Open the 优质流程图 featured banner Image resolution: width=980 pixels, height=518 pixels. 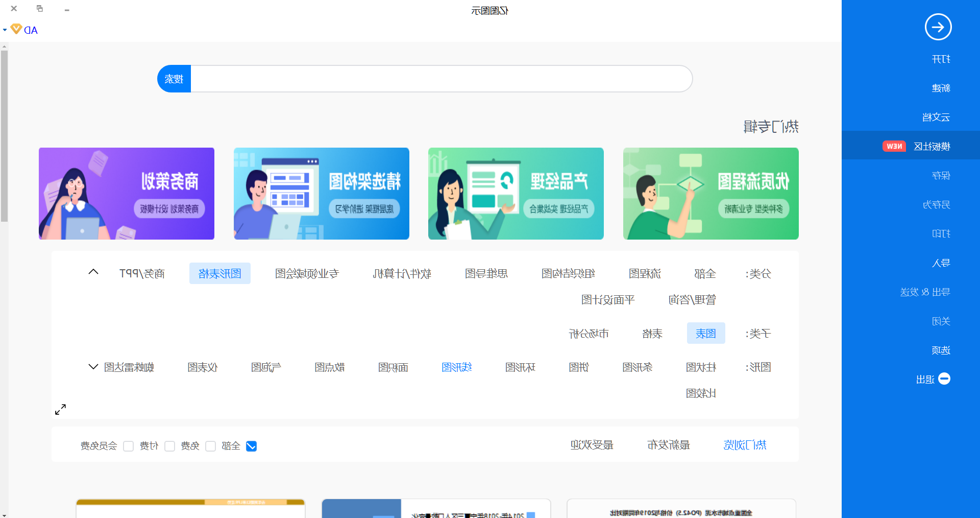point(710,194)
